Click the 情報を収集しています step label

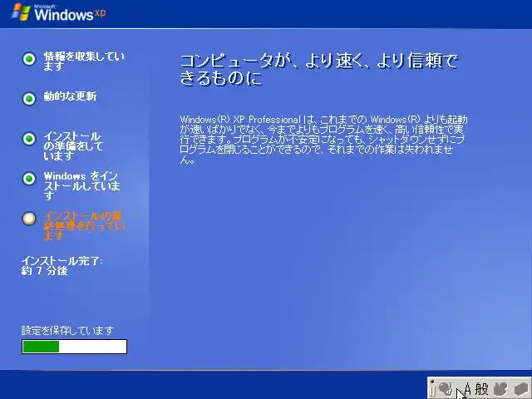tap(84, 62)
